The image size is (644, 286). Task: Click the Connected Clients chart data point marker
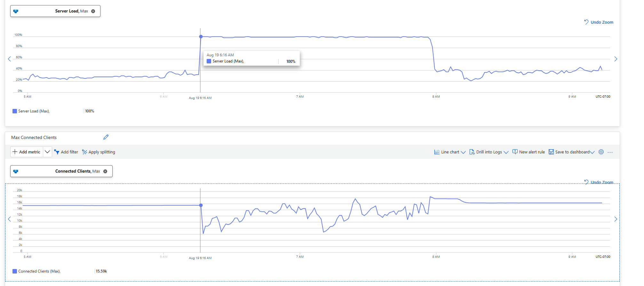[x=201, y=205]
